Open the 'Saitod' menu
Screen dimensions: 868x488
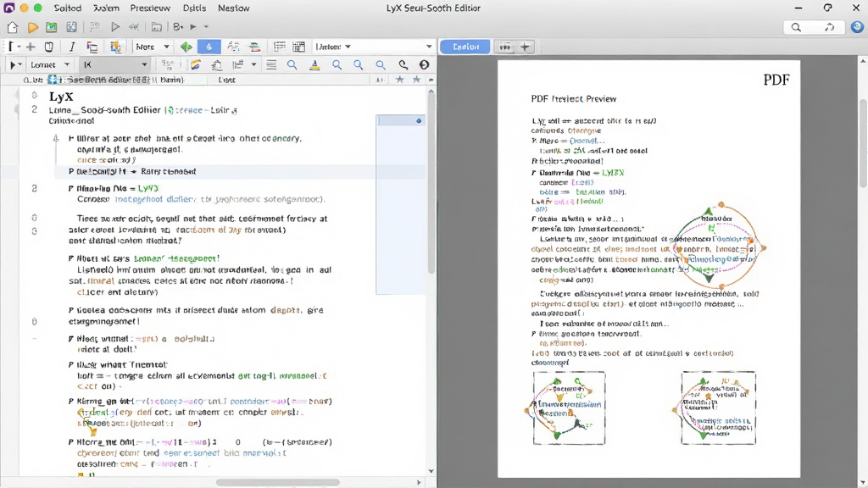(68, 8)
